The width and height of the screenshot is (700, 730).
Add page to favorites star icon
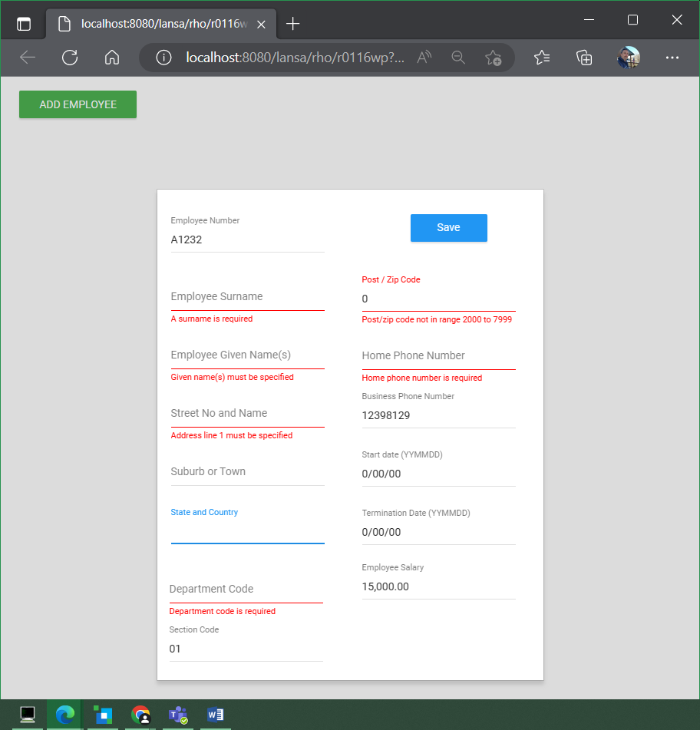pos(493,58)
